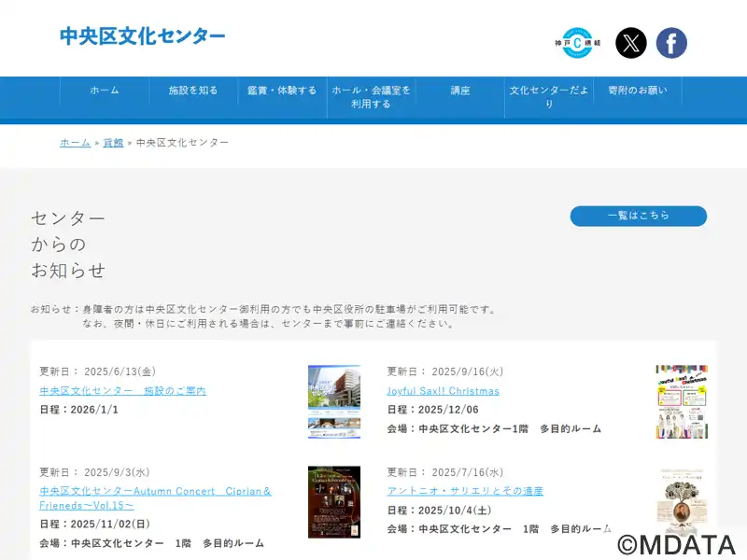Open the Autumn Concert Ciprian & Friends link
This screenshot has width=747, height=560.
click(x=155, y=497)
